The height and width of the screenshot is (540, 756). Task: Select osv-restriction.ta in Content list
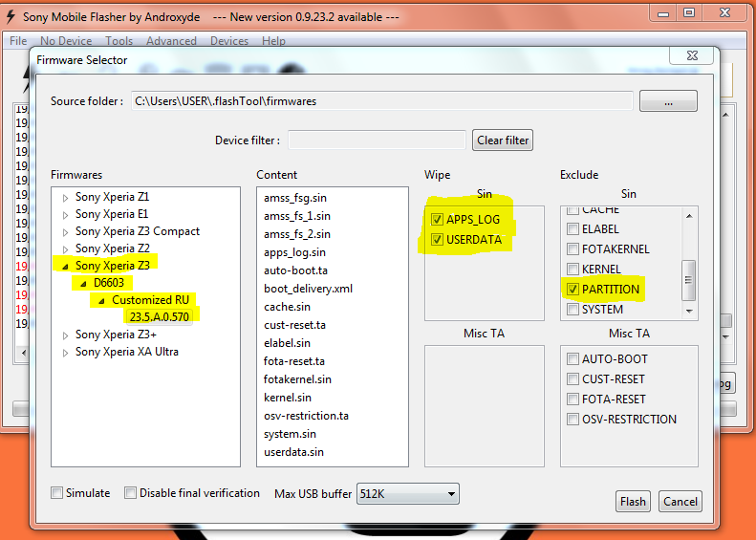(x=306, y=416)
